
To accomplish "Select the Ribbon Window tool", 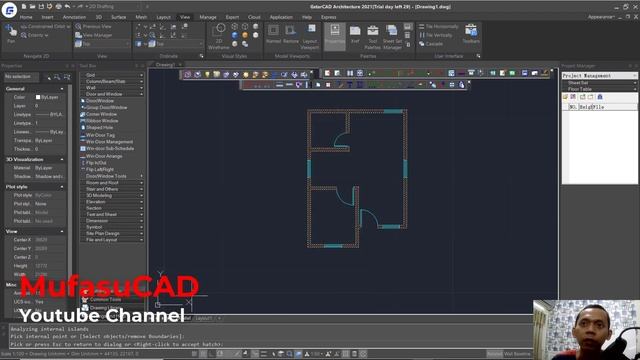I will pos(99,121).
